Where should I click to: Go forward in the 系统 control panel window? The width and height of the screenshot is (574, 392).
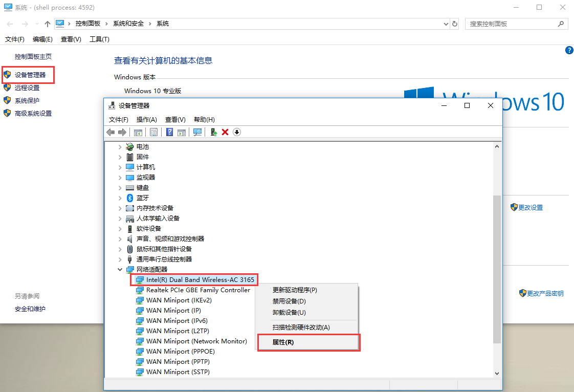pyautogui.click(x=25, y=24)
